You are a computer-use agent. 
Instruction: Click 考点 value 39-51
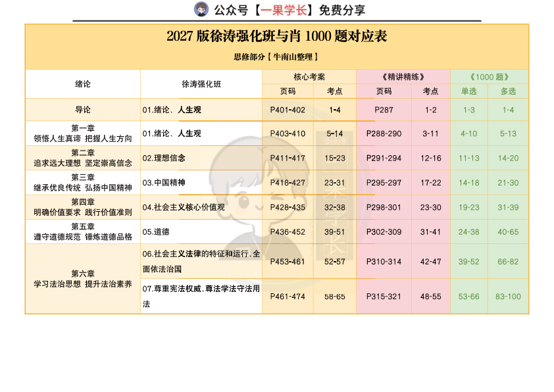335,232
